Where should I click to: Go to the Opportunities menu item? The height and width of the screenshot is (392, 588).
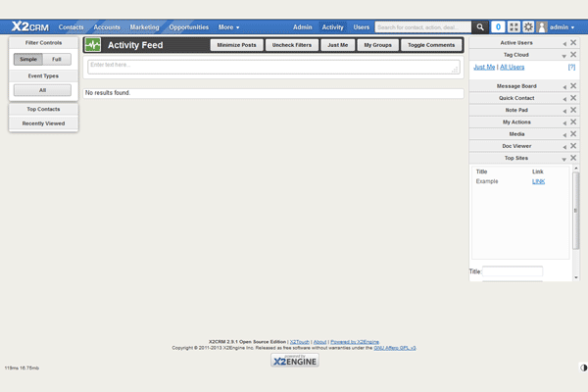pos(188,27)
